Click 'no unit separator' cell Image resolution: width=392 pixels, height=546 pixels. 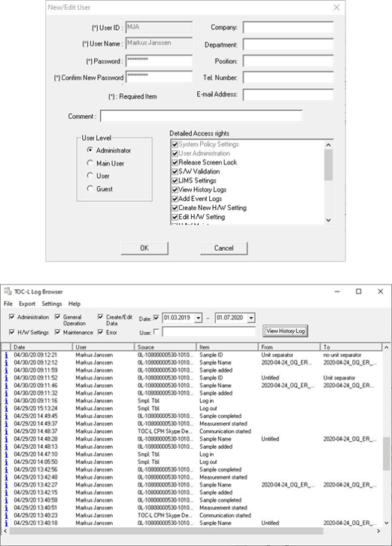(x=342, y=355)
